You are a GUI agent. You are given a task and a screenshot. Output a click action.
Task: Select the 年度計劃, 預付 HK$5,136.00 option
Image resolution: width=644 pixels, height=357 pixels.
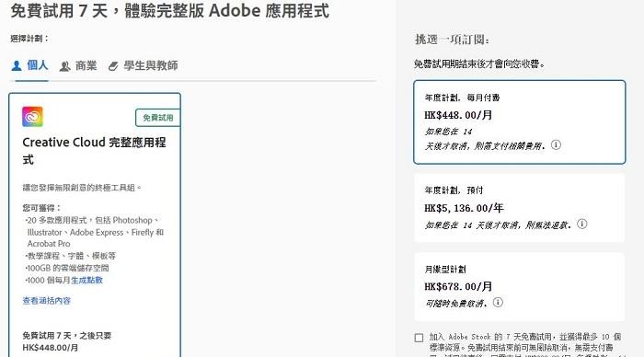point(520,208)
